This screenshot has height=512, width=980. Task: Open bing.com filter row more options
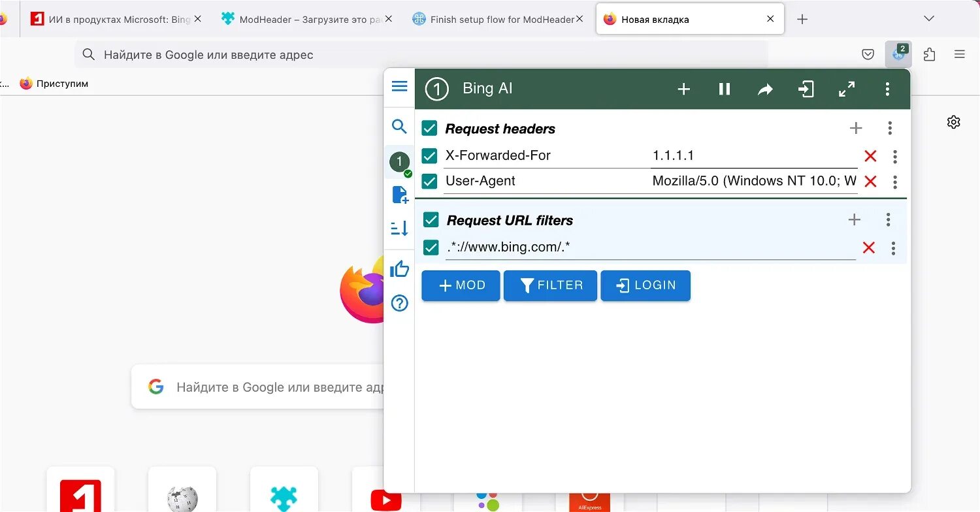(x=893, y=248)
